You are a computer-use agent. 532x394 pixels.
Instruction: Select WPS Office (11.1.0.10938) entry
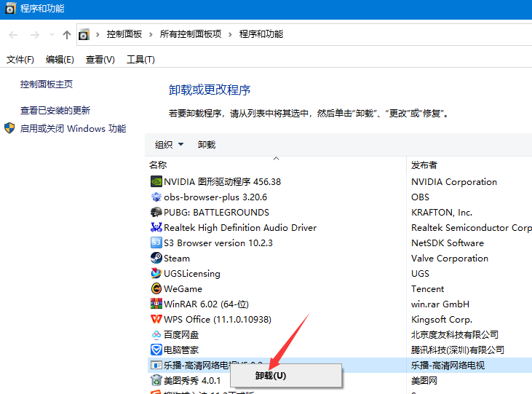218,320
